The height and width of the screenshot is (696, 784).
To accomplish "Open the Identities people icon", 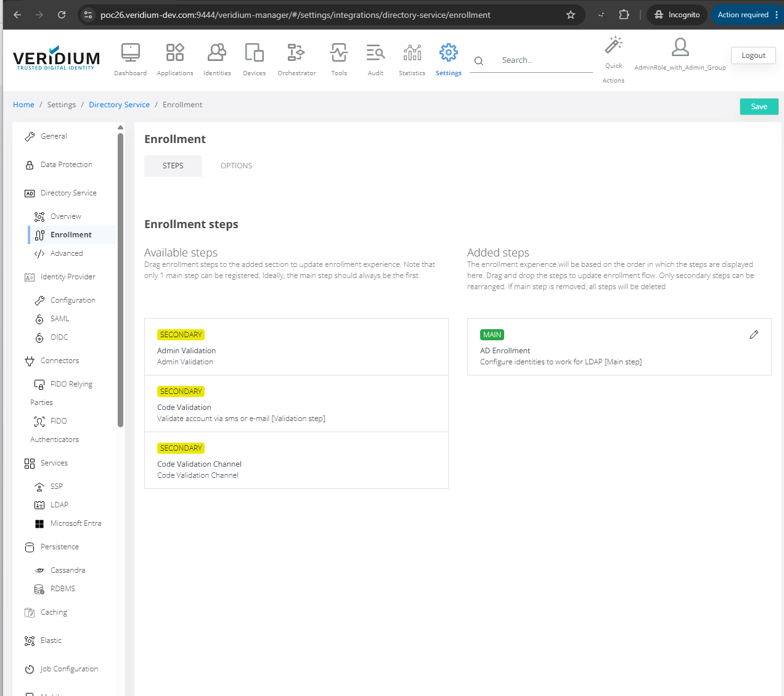I will tap(217, 52).
